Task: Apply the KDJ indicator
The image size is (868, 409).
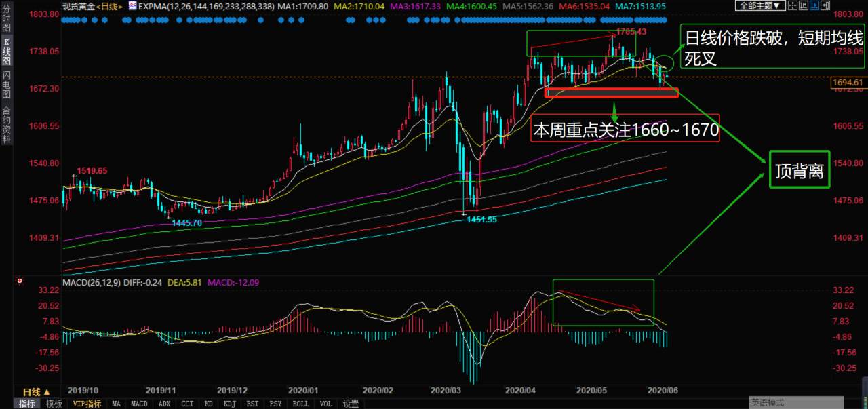Action: coord(229,404)
